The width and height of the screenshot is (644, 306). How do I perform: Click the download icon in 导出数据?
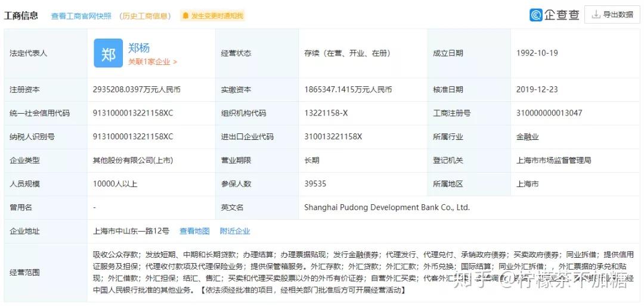pyautogui.click(x=596, y=15)
